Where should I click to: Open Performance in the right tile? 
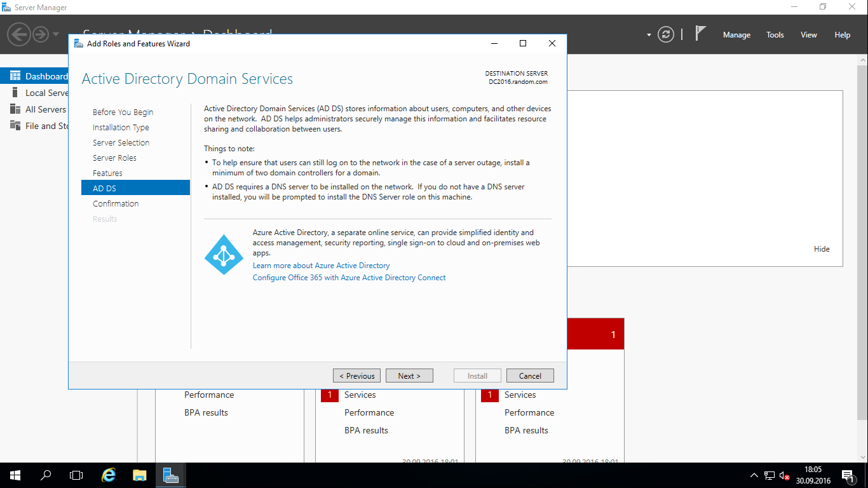(x=529, y=412)
